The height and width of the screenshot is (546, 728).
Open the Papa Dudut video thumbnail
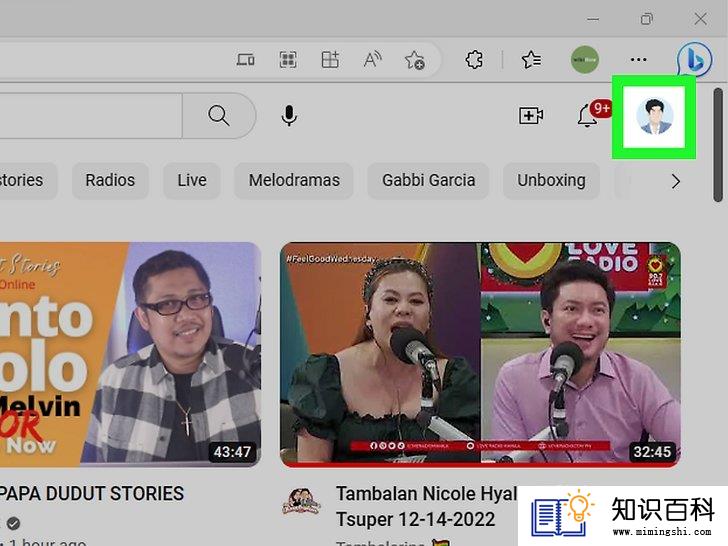point(130,354)
